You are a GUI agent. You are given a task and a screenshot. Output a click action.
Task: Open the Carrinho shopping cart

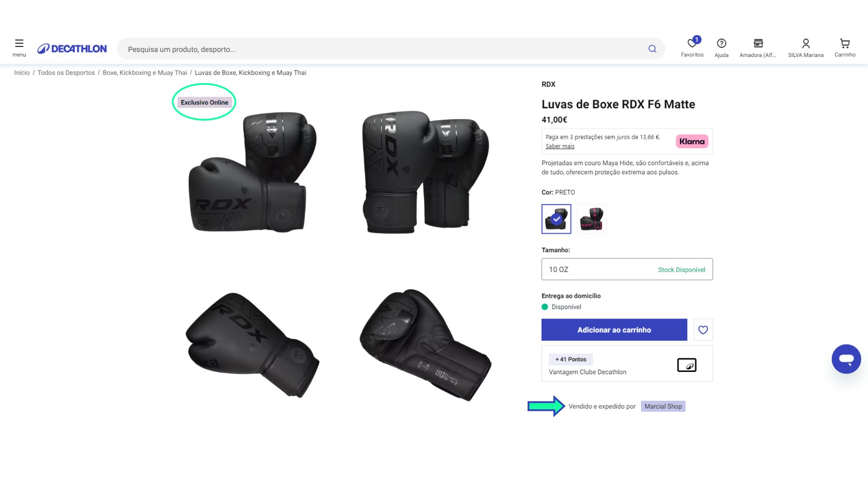[844, 47]
